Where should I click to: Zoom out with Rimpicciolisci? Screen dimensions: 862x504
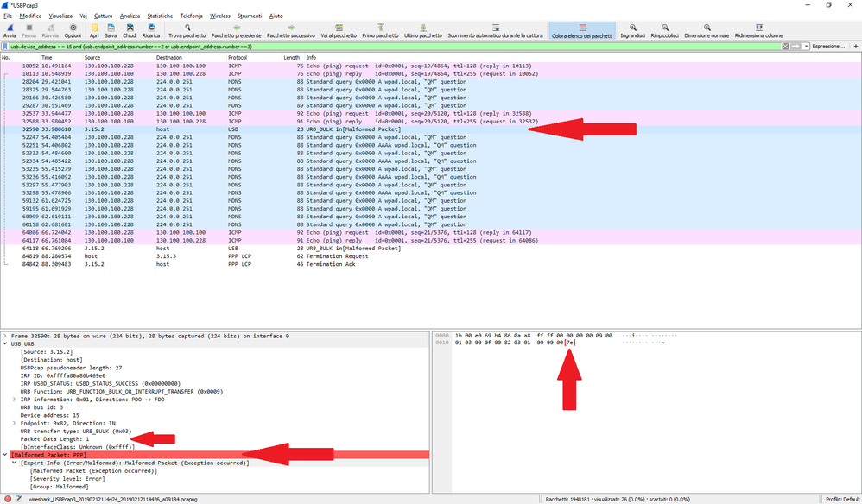tap(665, 31)
